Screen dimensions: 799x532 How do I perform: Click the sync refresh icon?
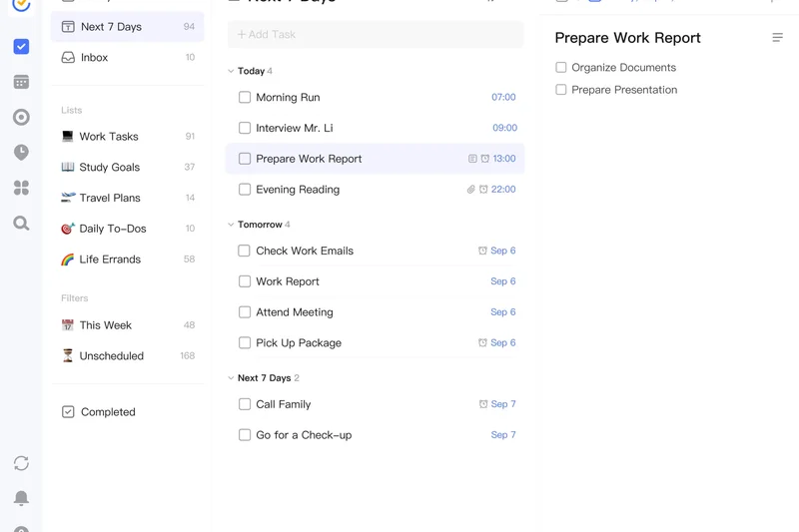click(x=21, y=463)
